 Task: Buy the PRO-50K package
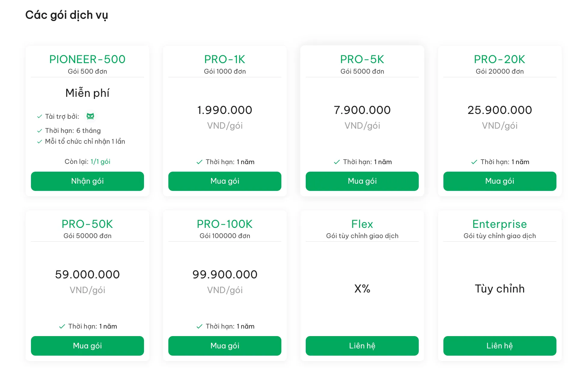87,346
